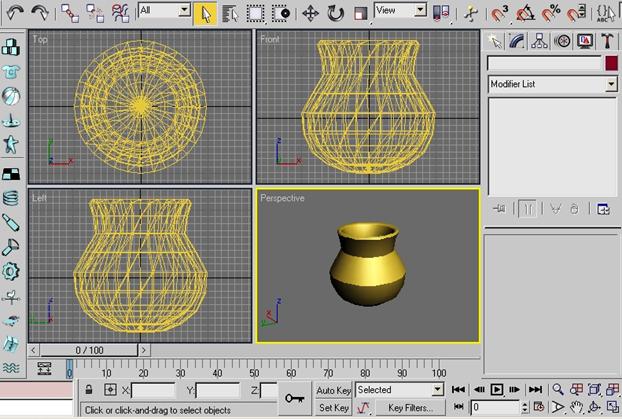Click the Undo arrow icon
Viewport: 622px width, 419px height.
click(13, 12)
